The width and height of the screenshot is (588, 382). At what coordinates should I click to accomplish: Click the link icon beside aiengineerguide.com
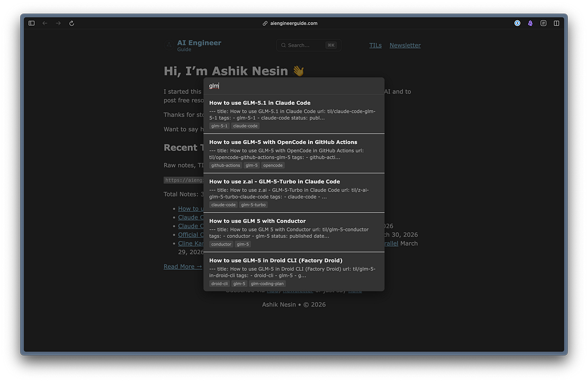click(x=265, y=24)
